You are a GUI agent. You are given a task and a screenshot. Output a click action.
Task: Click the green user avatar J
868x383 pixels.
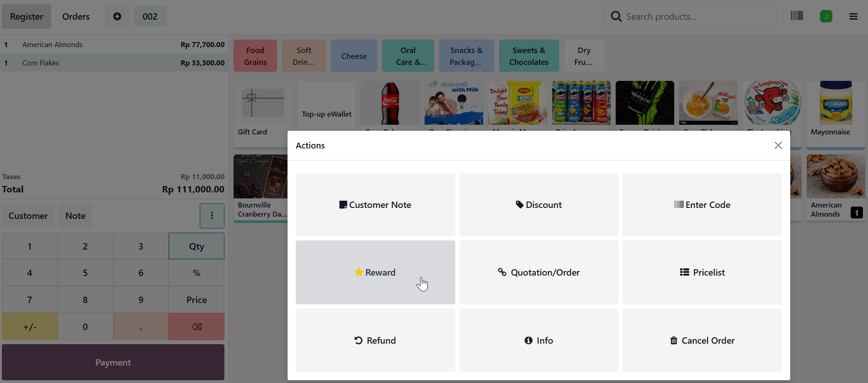[x=826, y=16]
